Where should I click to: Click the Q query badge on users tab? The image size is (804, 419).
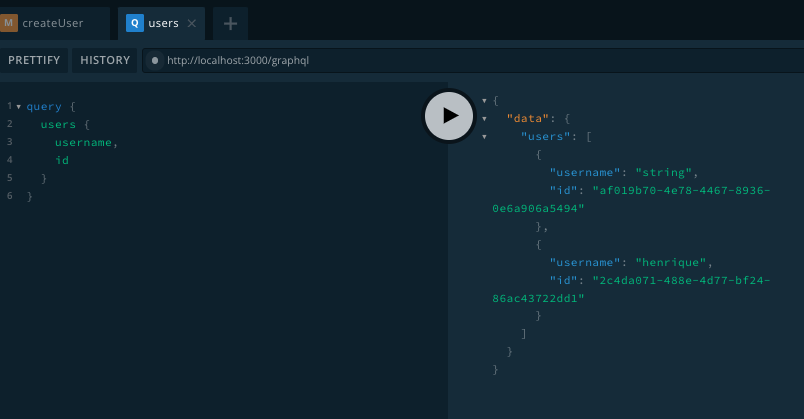(x=135, y=23)
